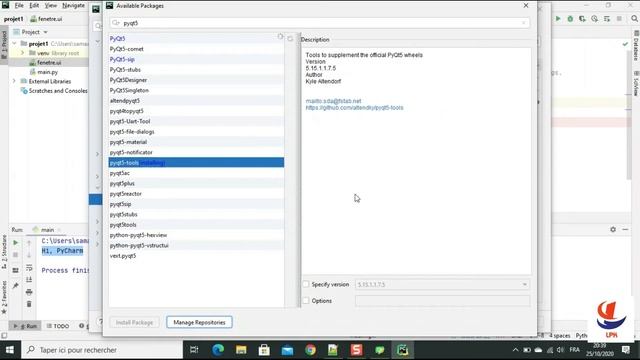The width and height of the screenshot is (640, 360).
Task: Open Search Everywhere magnifier in PyCharm toolbar
Action: (634, 19)
